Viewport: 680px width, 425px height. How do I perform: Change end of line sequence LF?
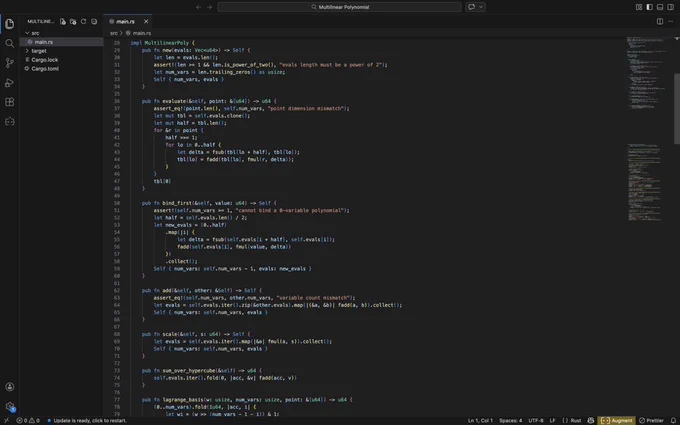pos(552,420)
